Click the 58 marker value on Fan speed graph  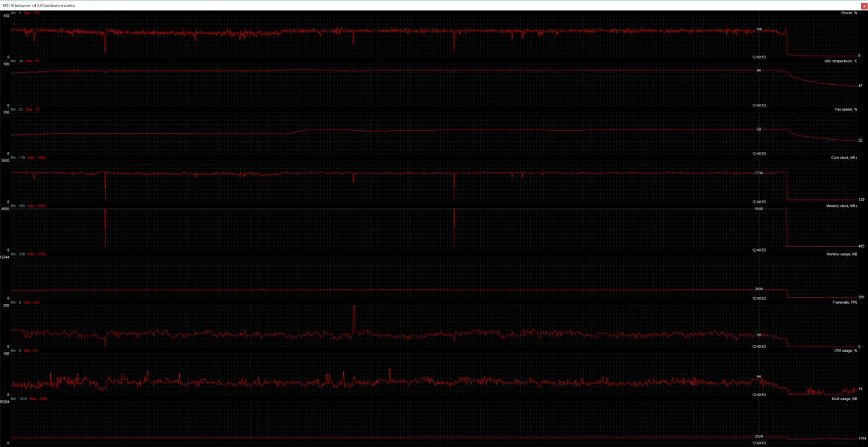click(759, 129)
